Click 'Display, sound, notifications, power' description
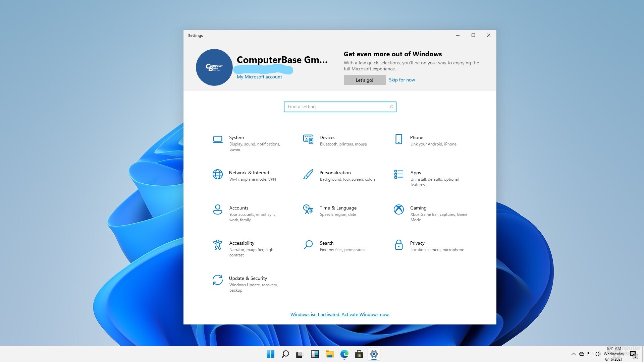 (254, 147)
